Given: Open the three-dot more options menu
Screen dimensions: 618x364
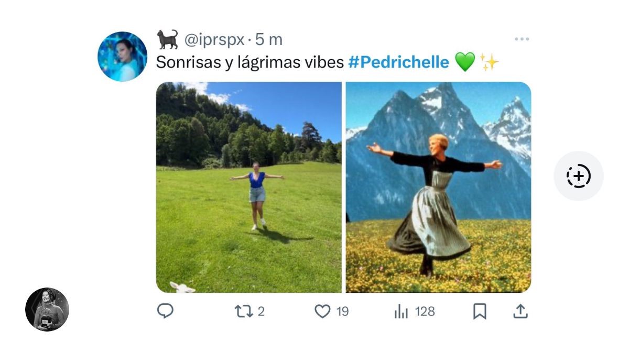Looking at the screenshot, I should [x=522, y=39].
